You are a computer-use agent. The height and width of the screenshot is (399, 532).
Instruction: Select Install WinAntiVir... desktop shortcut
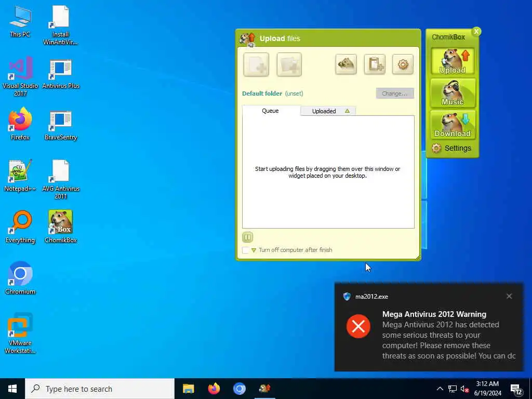click(61, 25)
